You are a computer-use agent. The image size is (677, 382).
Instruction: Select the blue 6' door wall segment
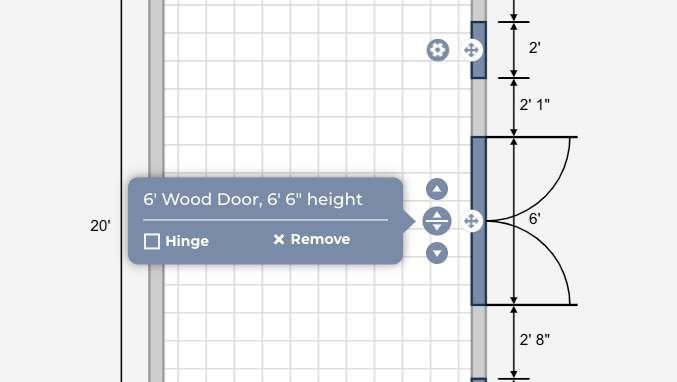coord(479,221)
